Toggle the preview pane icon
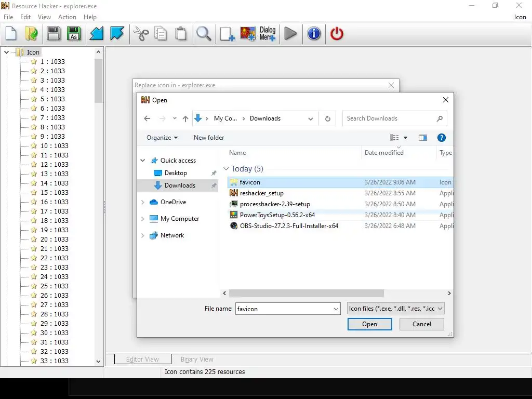 pos(423,137)
